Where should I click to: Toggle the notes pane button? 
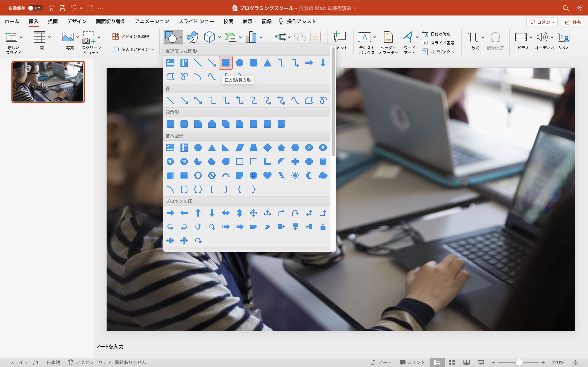pyautogui.click(x=381, y=362)
